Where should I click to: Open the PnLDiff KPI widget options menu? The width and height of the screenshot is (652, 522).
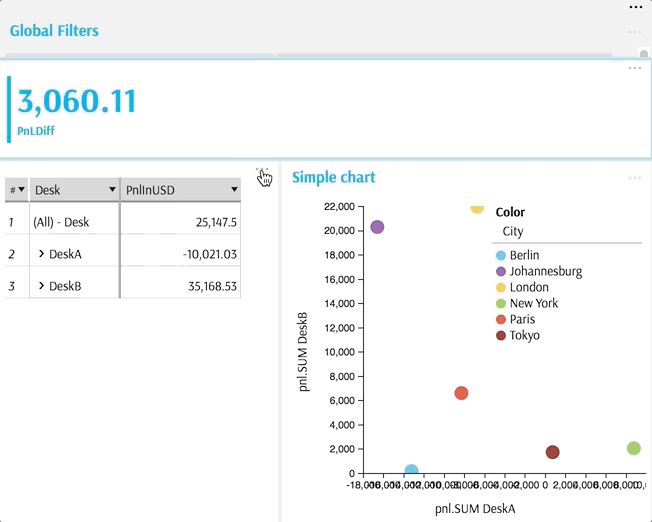[x=635, y=68]
